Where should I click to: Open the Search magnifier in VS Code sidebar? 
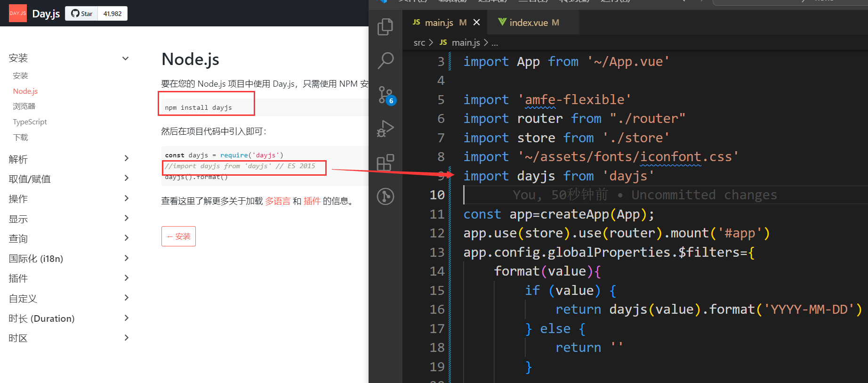click(386, 60)
